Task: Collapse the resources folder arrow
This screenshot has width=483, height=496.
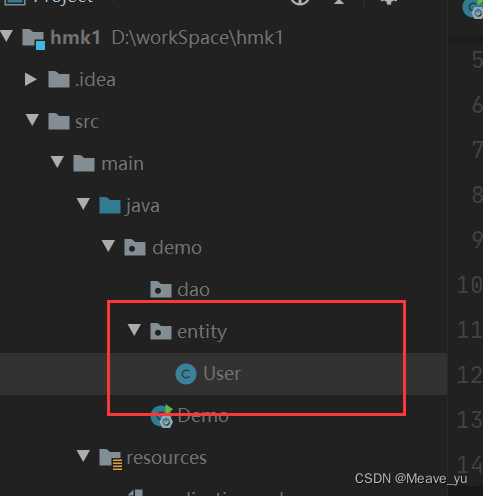Action: pos(83,455)
